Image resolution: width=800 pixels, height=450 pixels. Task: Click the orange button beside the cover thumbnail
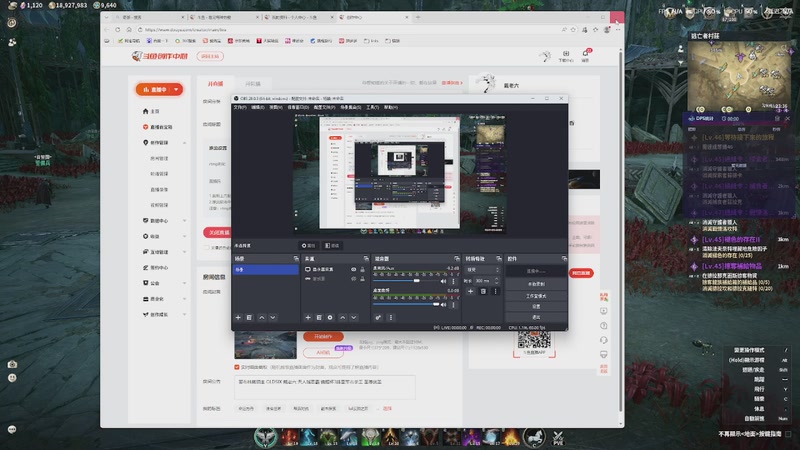(323, 337)
